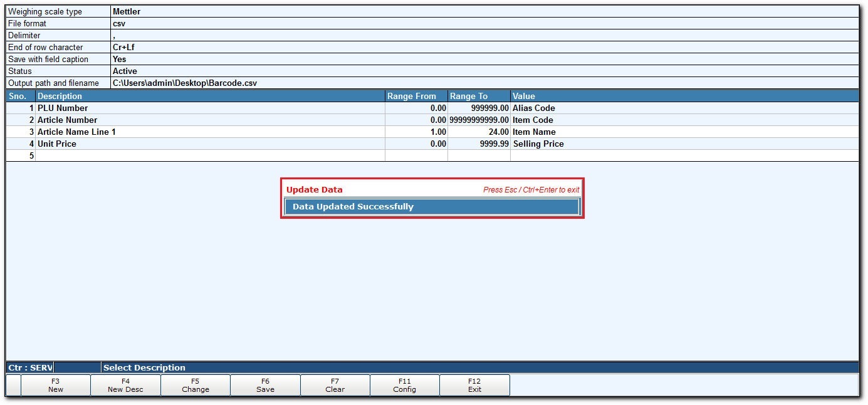Click the Save with field caption label

[48, 59]
